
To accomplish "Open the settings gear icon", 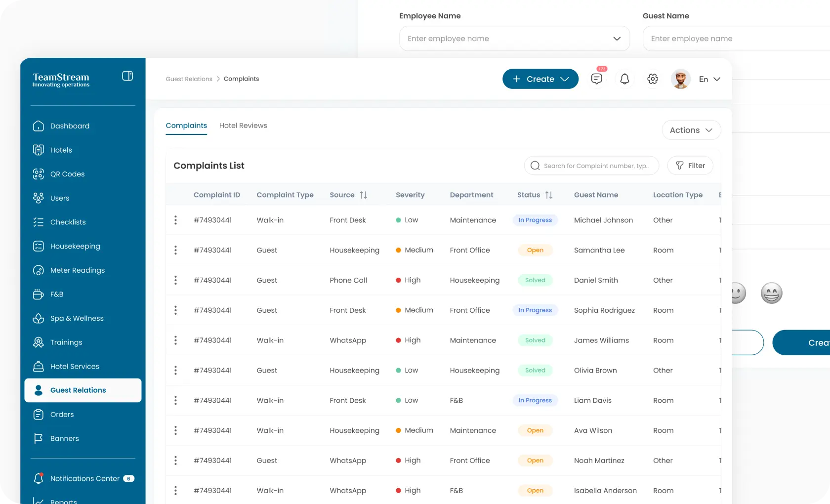I will (653, 79).
